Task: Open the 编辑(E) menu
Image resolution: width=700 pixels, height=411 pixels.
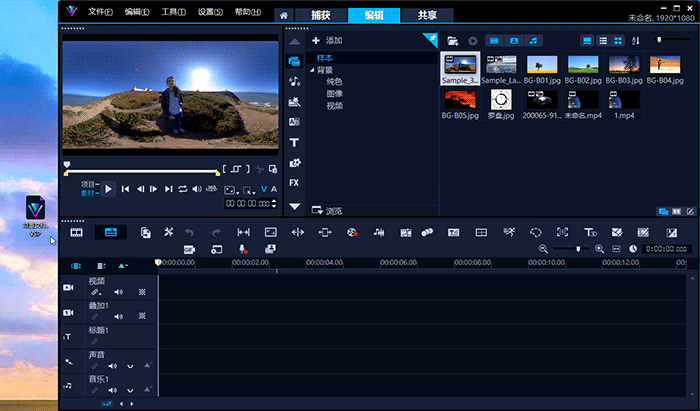Action: (x=137, y=12)
